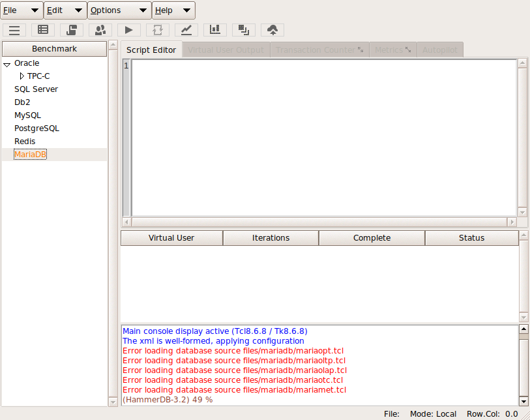Switch to the Autopilot tab
Screen dimensions: 530x420
pyautogui.click(x=440, y=50)
